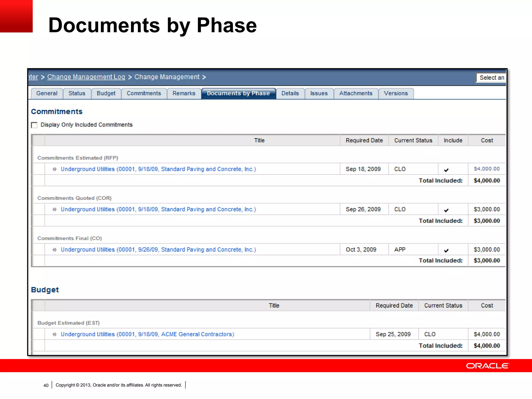Open the Budget tab
The height and width of the screenshot is (399, 532).
coord(106,94)
